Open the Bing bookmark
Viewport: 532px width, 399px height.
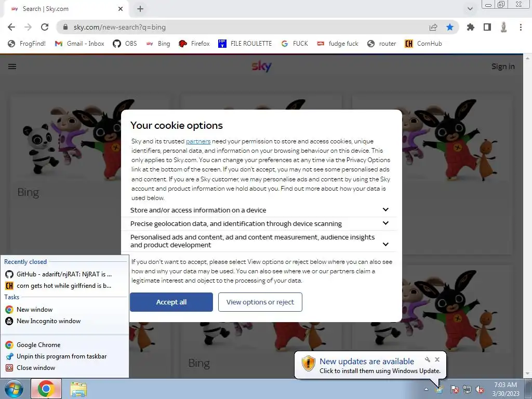click(158, 44)
